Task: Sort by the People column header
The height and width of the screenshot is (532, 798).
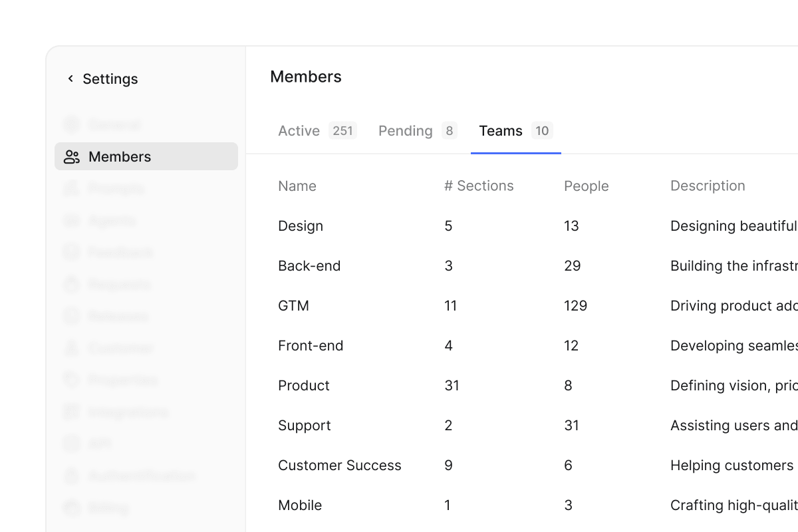Action: tap(586, 186)
